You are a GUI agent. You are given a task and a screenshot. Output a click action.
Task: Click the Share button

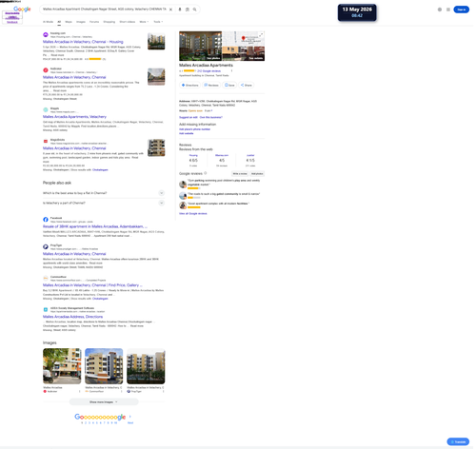246,85
